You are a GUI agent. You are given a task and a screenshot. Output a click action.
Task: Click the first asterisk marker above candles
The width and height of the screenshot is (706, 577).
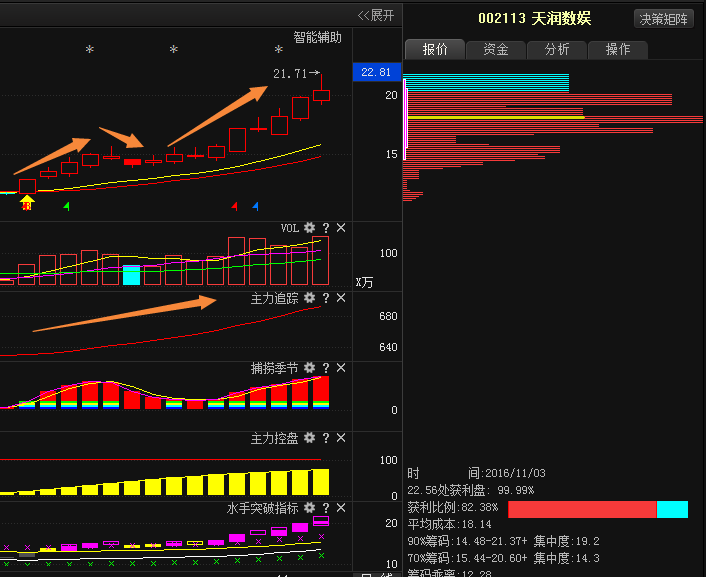(x=90, y=49)
